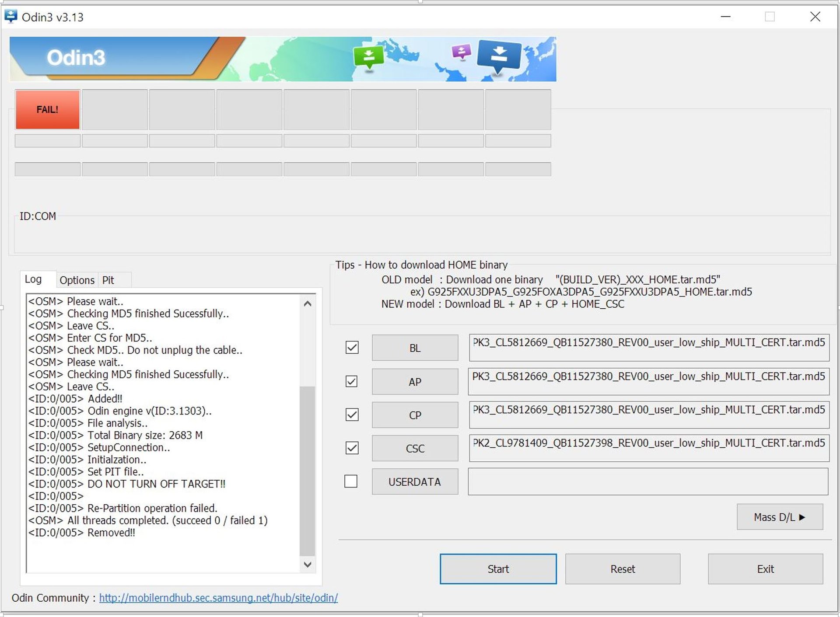
Task: Click the CP file path field
Action: tap(649, 415)
